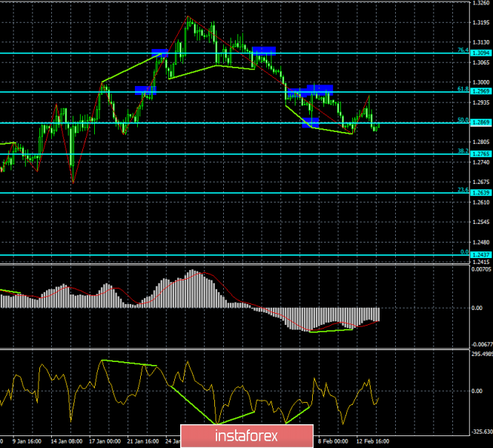
Task: Click the 1.3260 price axis label
Action: point(480,4)
